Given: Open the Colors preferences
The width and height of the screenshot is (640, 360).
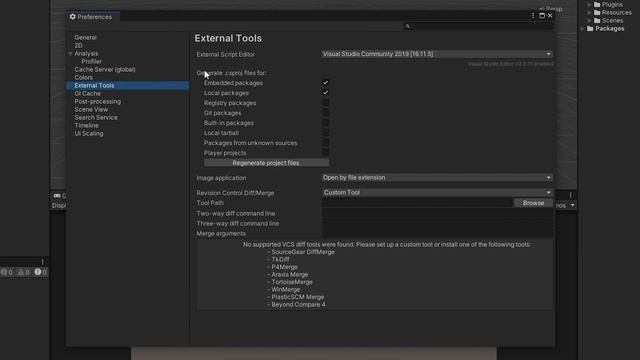Looking at the screenshot, I should click(x=83, y=77).
